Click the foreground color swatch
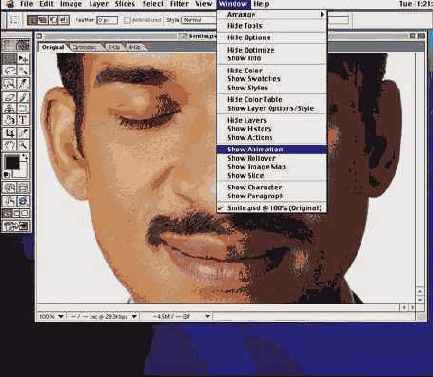The image size is (433, 377). point(12,163)
